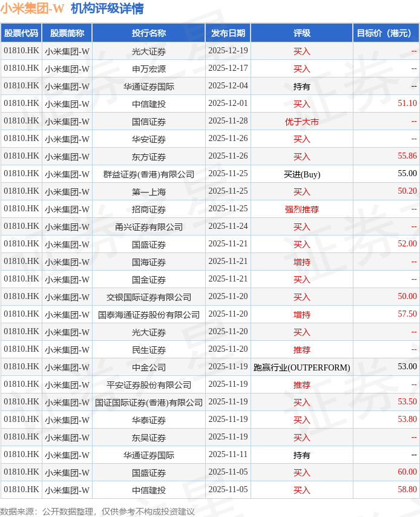Click the 股票代码 column header
The width and height of the screenshot is (420, 517).
[21, 33]
